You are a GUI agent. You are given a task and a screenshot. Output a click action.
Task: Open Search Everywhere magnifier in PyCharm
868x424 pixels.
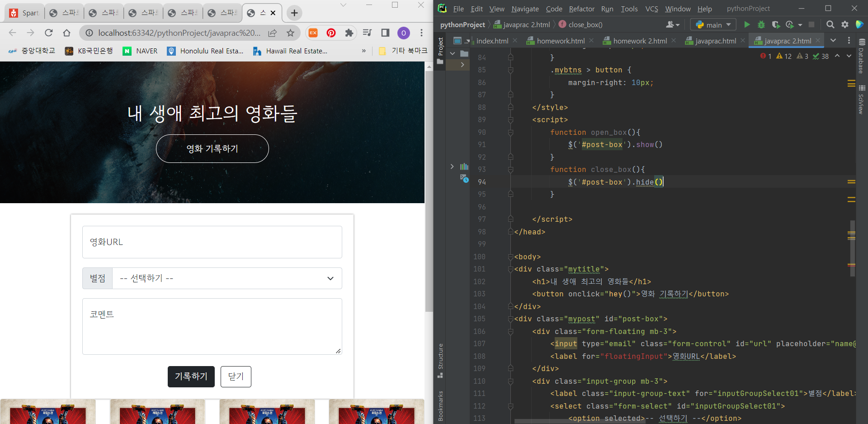click(x=830, y=24)
